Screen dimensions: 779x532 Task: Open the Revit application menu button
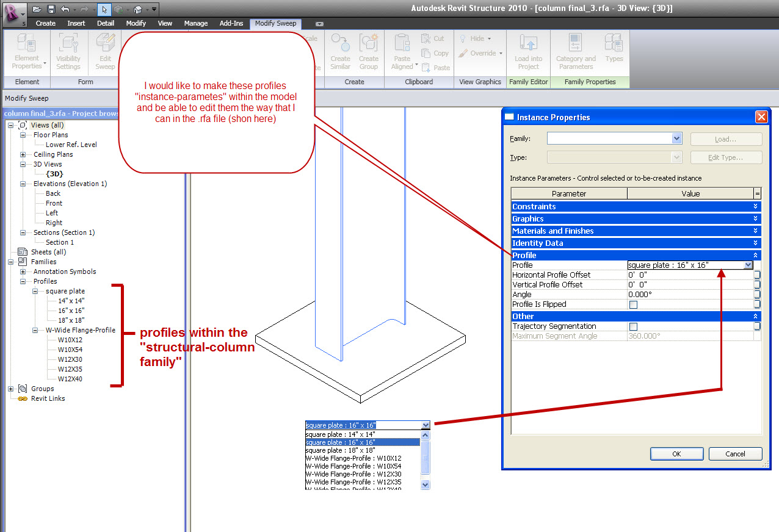[14, 13]
